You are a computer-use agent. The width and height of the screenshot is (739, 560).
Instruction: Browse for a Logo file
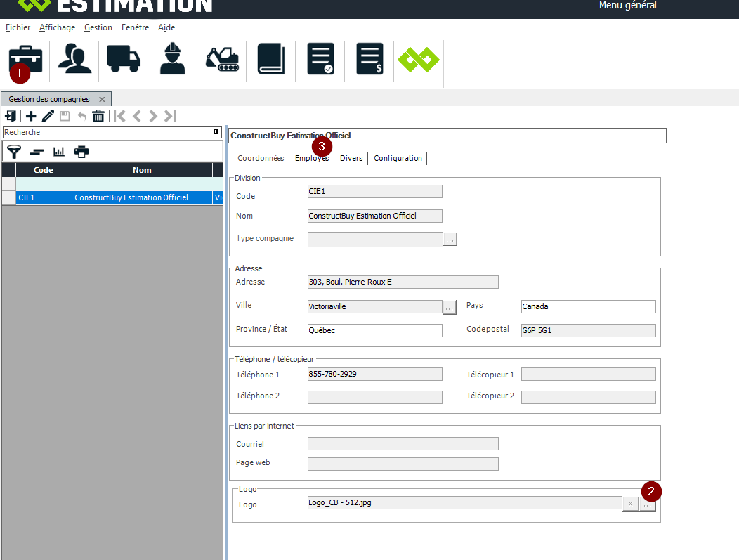click(648, 504)
